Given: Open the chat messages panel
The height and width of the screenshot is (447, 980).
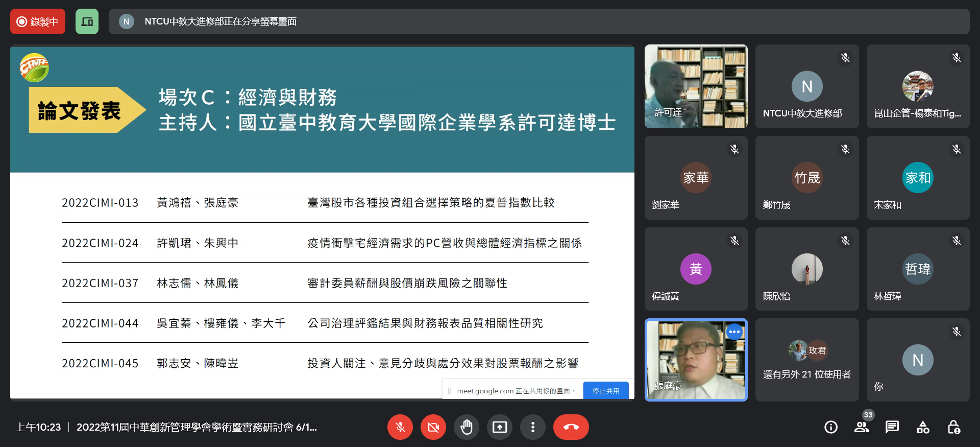Looking at the screenshot, I should coord(892,427).
